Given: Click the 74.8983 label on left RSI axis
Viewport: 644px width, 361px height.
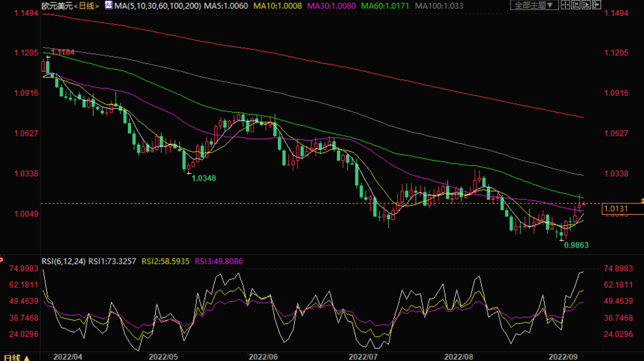Looking at the screenshot, I should pos(24,269).
